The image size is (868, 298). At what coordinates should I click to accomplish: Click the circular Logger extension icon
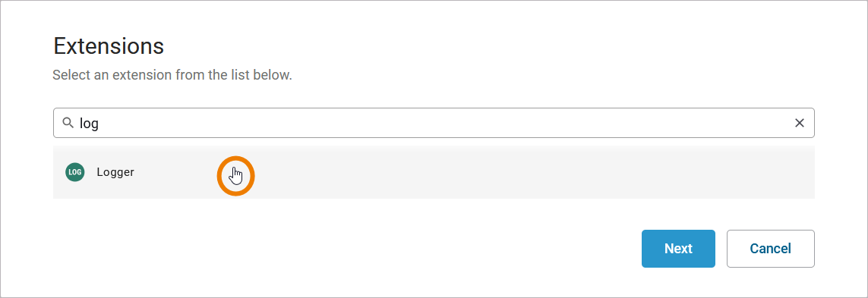(74, 172)
